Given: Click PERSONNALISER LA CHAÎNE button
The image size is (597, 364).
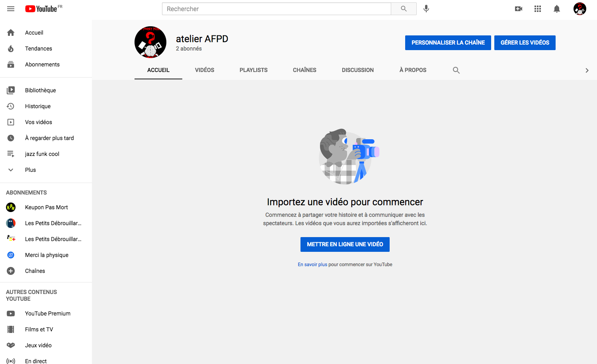Looking at the screenshot, I should pos(448,43).
